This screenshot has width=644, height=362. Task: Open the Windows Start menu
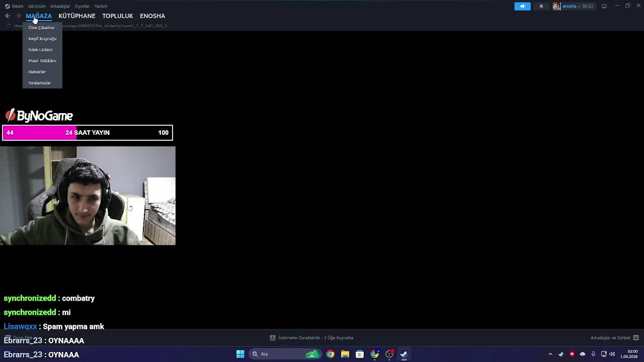(x=240, y=354)
